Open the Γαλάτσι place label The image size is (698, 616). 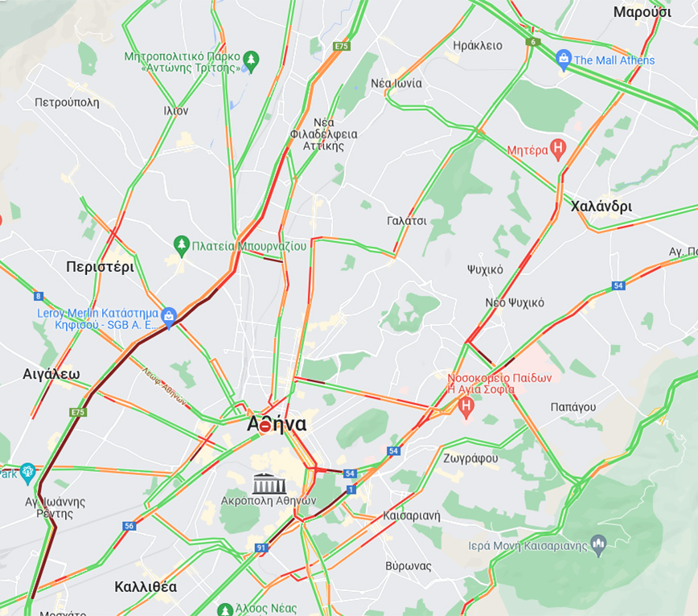point(406,221)
